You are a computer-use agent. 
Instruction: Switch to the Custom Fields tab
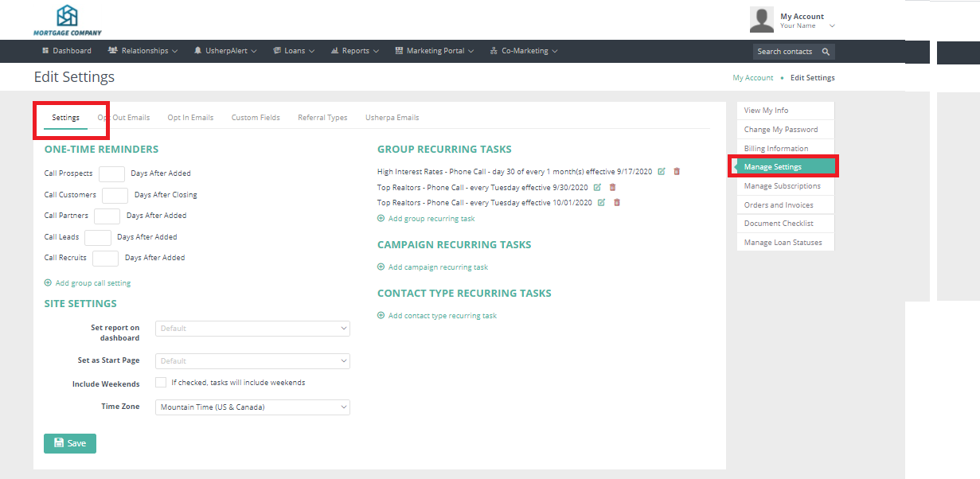click(x=256, y=118)
